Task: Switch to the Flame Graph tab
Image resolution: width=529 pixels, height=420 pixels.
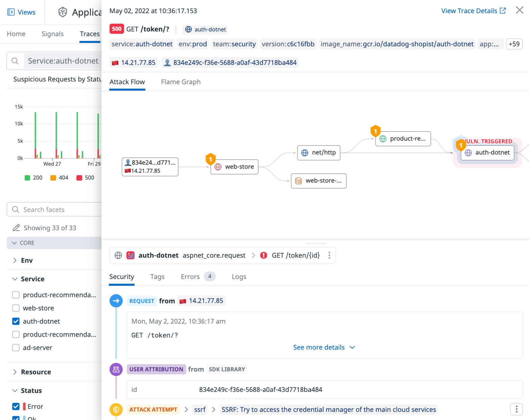Action: (x=181, y=82)
